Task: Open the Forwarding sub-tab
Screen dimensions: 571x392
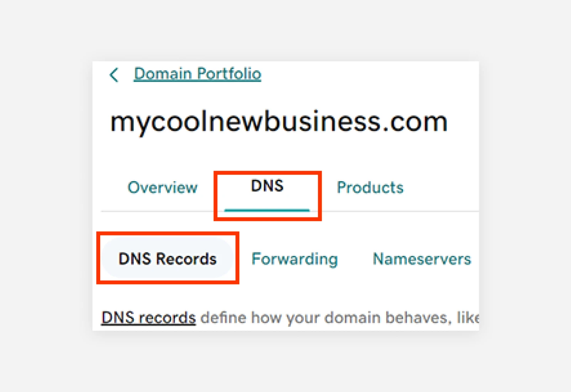Action: (294, 259)
